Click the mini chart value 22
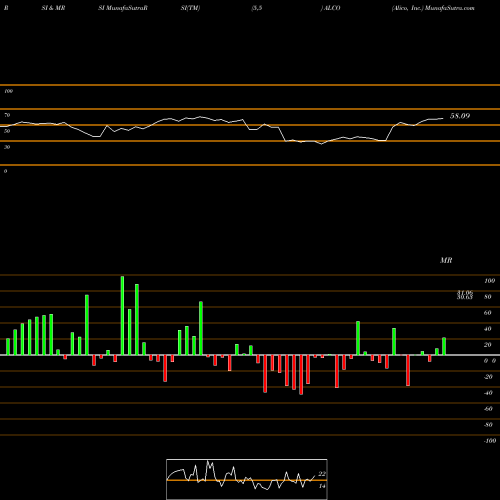Image resolution: width=500 pixels, height=500 pixels. tap(322, 474)
